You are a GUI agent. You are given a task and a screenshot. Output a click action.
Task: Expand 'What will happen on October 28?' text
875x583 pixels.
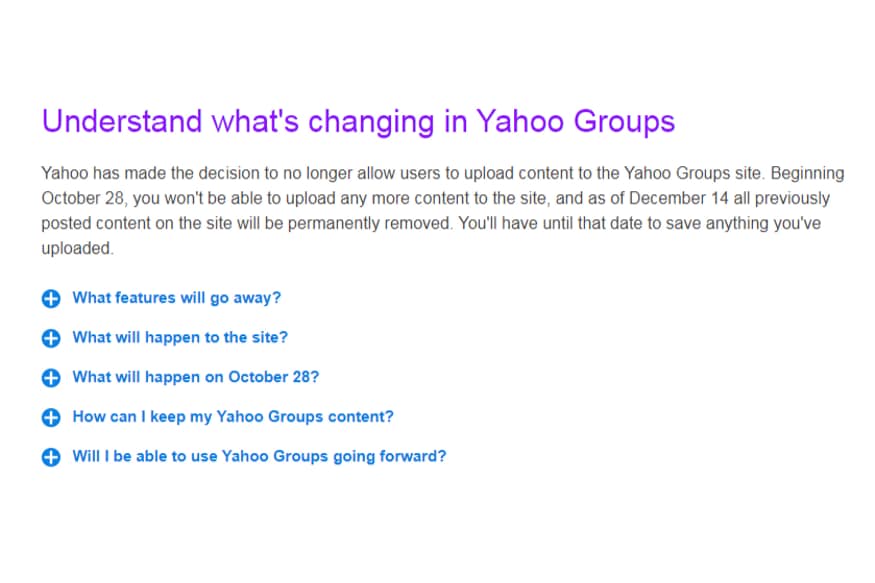point(196,377)
